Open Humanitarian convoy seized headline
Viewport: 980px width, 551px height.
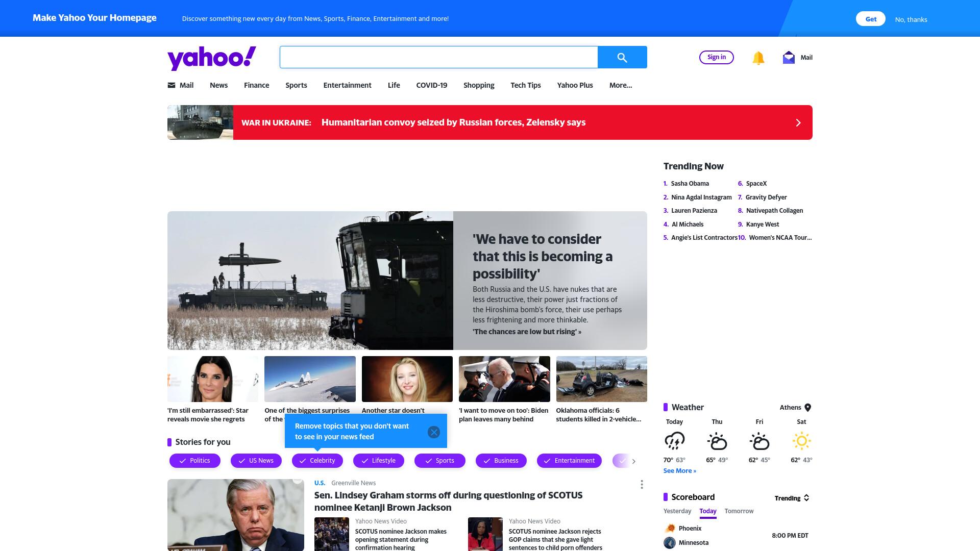click(453, 122)
